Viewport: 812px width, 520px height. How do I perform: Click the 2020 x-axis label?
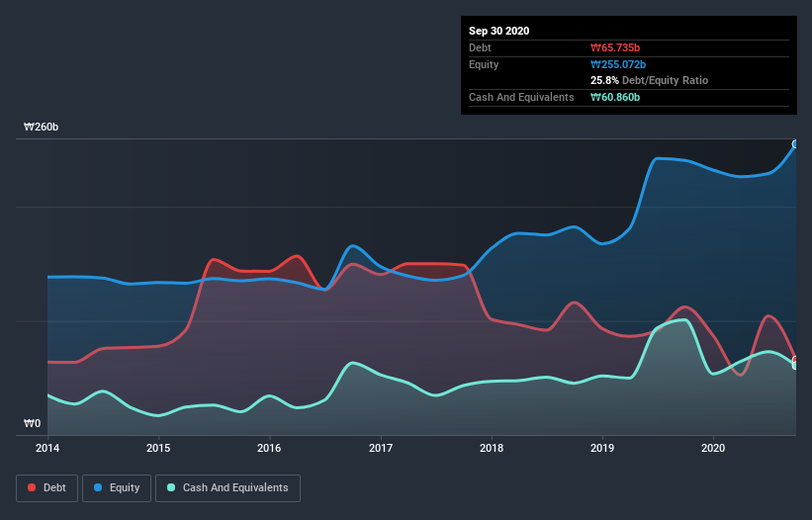click(x=712, y=448)
